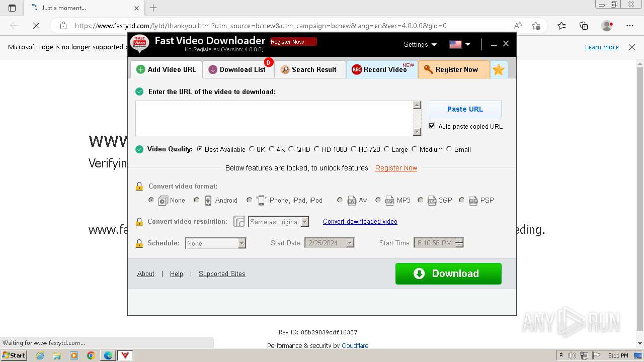The width and height of the screenshot is (644, 362).
Task: Select Medium video quality
Action: pos(414,149)
